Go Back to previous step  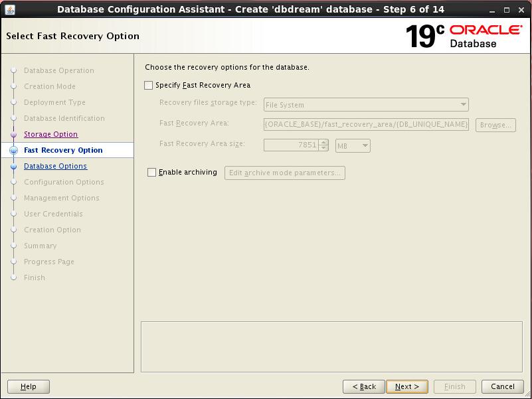coord(364,386)
